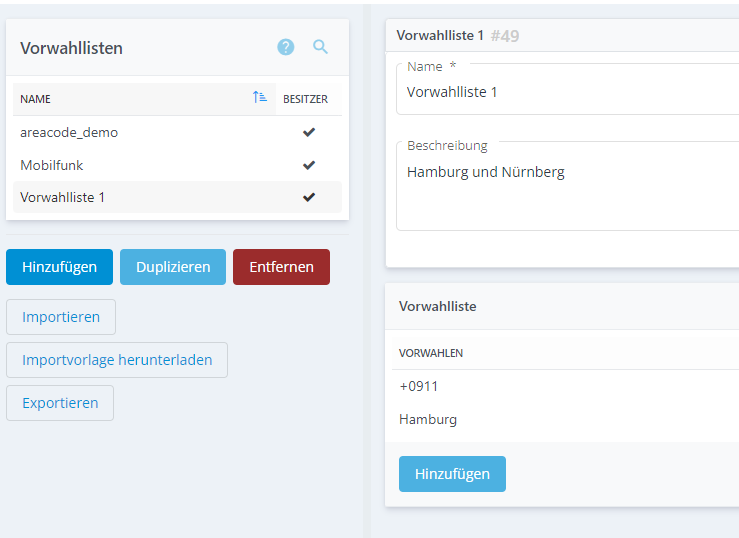Select Vorwahlliste 1 in the list
Viewport: 739px width, 538px height.
pyautogui.click(x=62, y=197)
